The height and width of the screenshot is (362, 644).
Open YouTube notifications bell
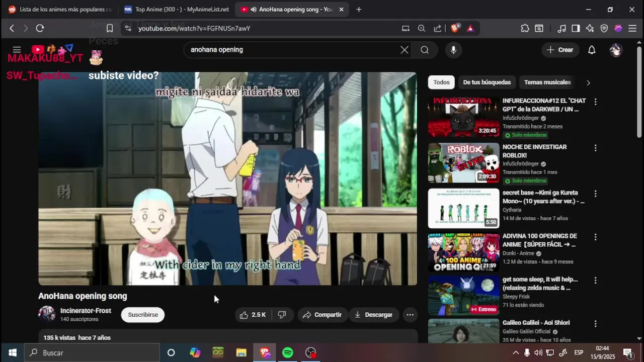(x=592, y=50)
